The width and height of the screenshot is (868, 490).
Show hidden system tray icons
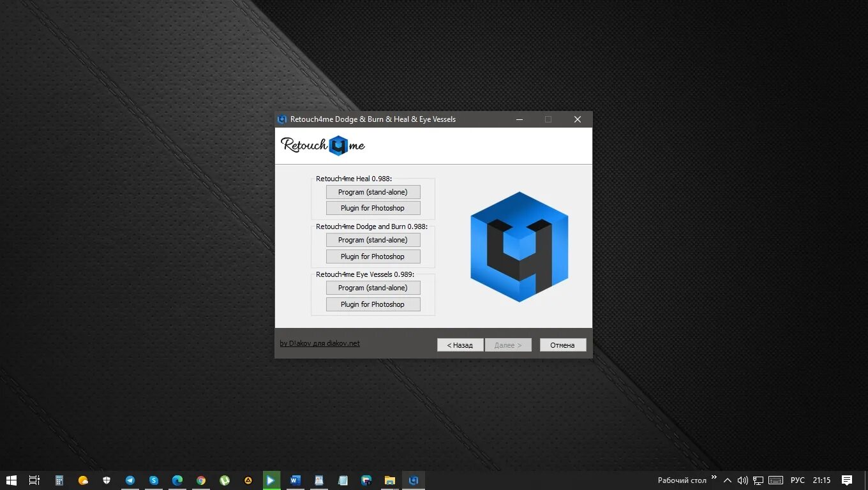727,480
